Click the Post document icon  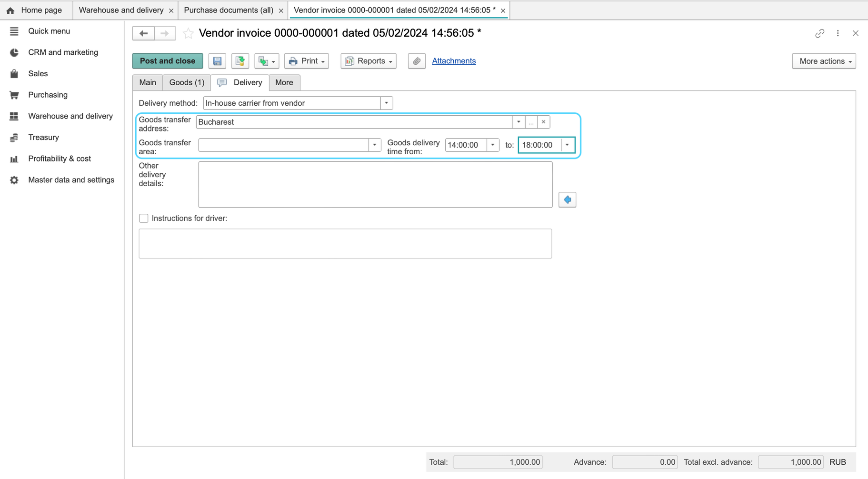coord(240,61)
